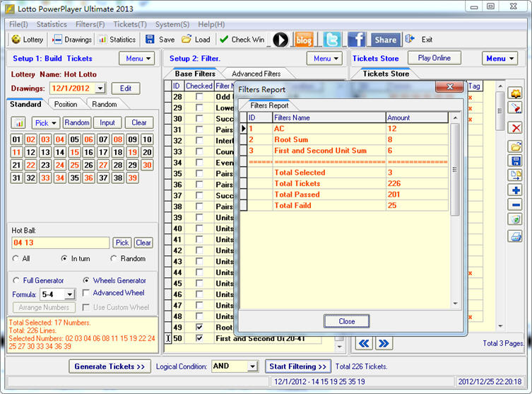Screen dimensions: 532x394
Task: Click the Save disk toolbar icon
Action: point(150,40)
